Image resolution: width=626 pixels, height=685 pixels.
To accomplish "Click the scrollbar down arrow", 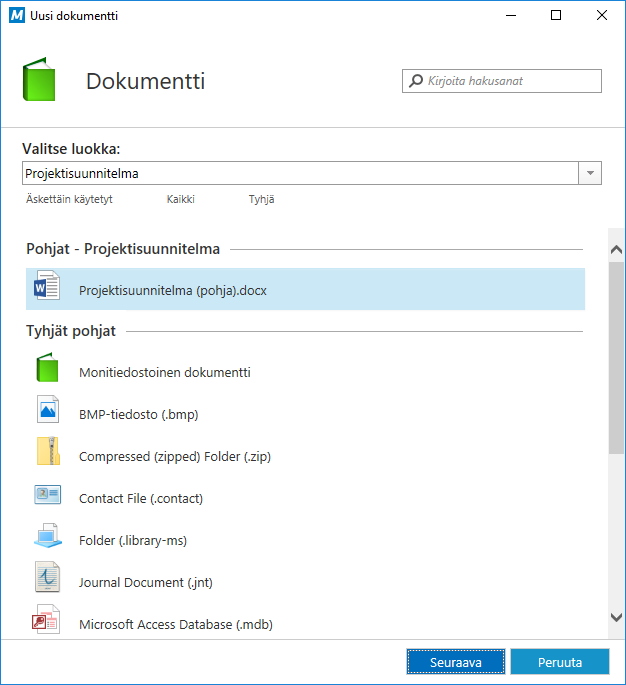I will [616, 617].
